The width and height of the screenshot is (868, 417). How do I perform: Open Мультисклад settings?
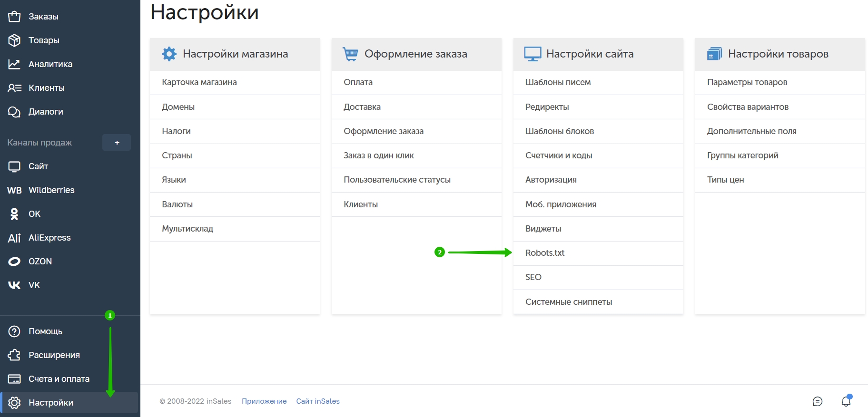point(235,229)
